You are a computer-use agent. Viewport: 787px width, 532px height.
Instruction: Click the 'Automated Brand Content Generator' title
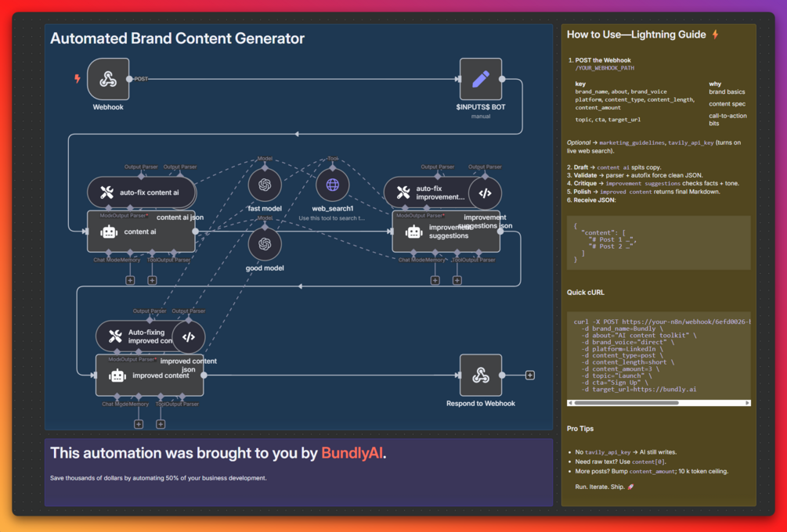click(177, 38)
